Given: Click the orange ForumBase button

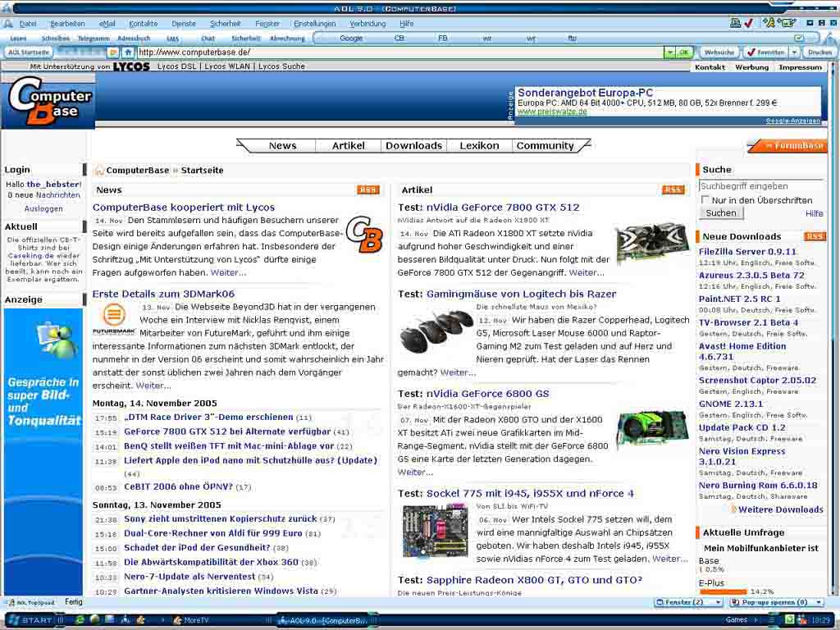Looking at the screenshot, I should tap(787, 146).
